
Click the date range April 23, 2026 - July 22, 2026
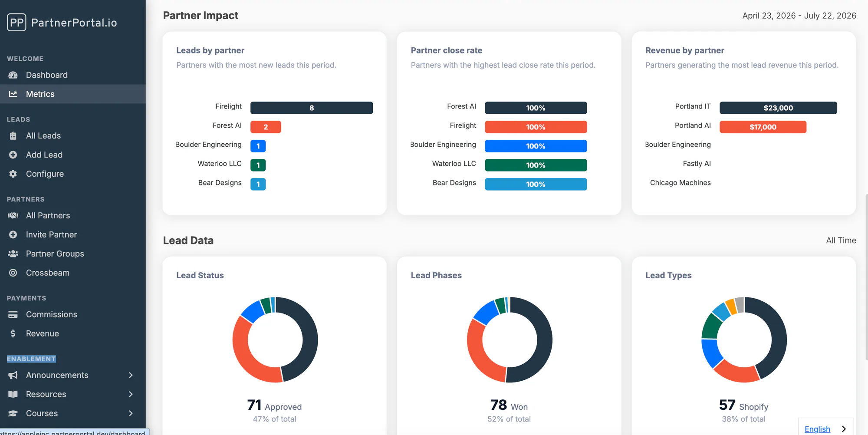click(x=799, y=16)
